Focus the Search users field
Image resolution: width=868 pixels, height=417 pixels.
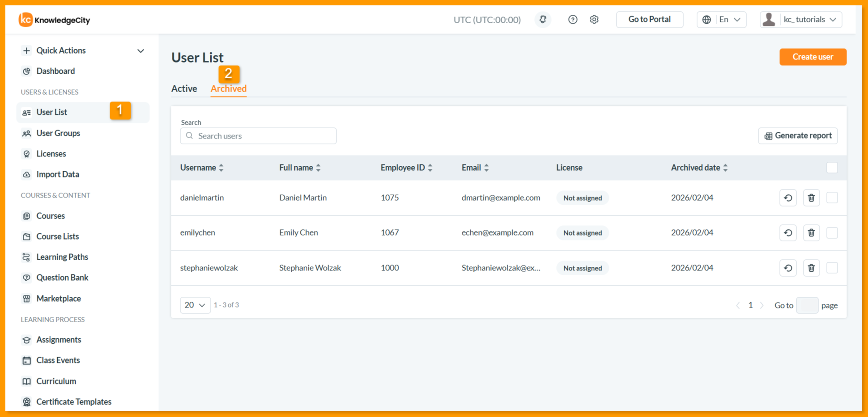[258, 136]
